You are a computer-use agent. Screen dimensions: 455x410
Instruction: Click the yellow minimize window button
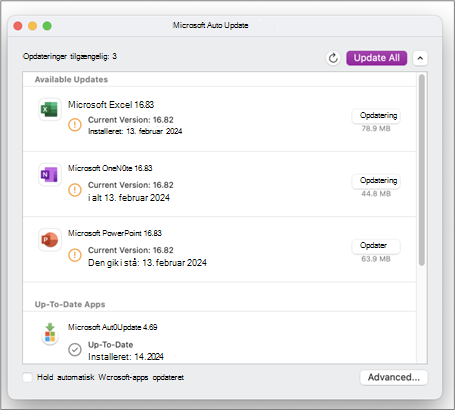32,26
